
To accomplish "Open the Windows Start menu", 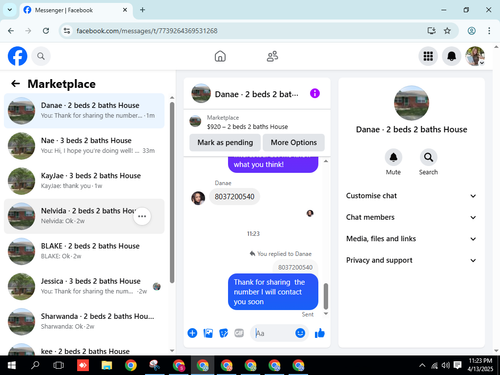I will pyautogui.click(x=12, y=366).
